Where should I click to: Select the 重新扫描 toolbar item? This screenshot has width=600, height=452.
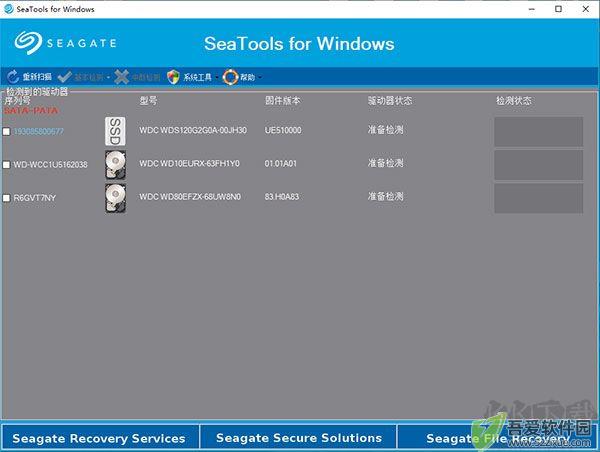(x=29, y=77)
